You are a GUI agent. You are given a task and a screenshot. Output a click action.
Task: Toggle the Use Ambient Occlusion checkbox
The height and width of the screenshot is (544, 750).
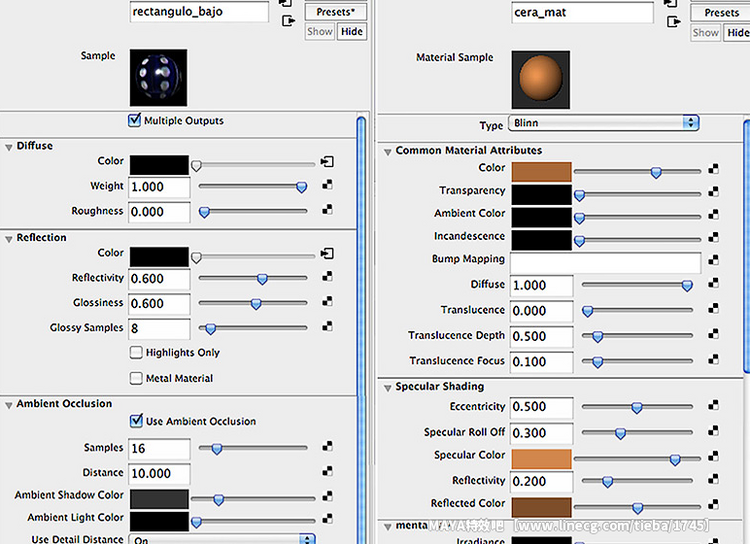coord(136,421)
